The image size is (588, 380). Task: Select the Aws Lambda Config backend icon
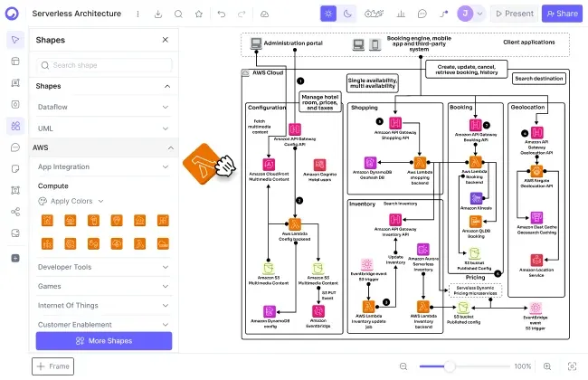pyautogui.click(x=295, y=224)
